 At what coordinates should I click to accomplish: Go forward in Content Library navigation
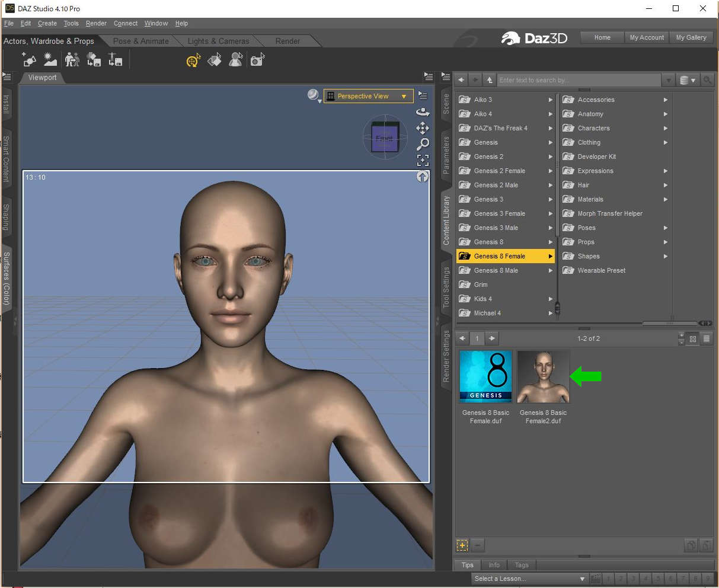tap(475, 80)
